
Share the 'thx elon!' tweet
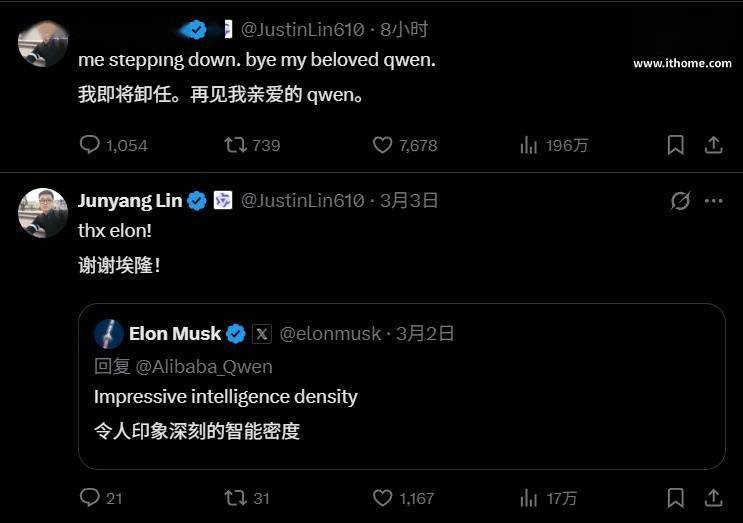713,497
